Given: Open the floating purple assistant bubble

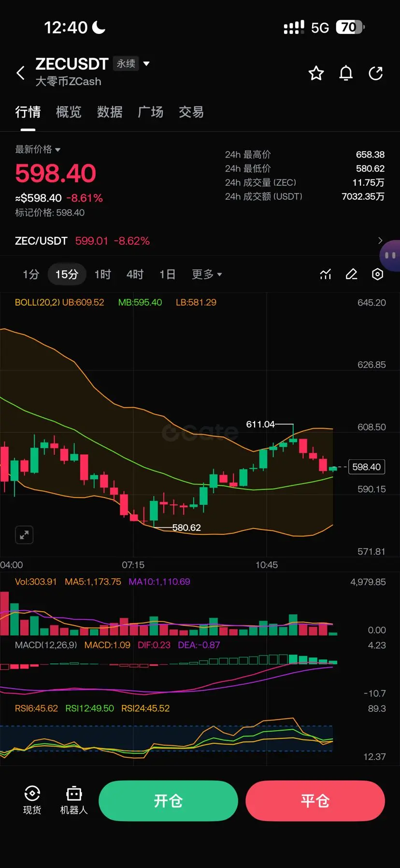Looking at the screenshot, I should coord(390,255).
